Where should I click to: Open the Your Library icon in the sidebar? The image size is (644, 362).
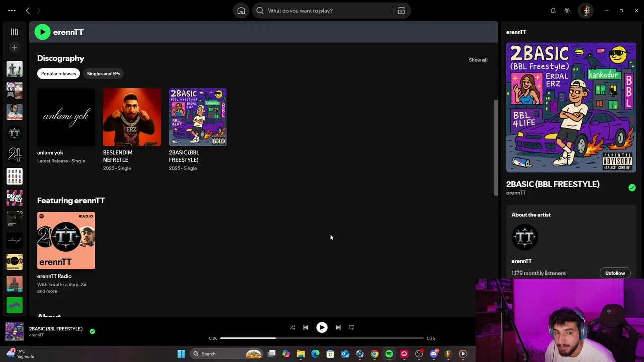pos(14,32)
